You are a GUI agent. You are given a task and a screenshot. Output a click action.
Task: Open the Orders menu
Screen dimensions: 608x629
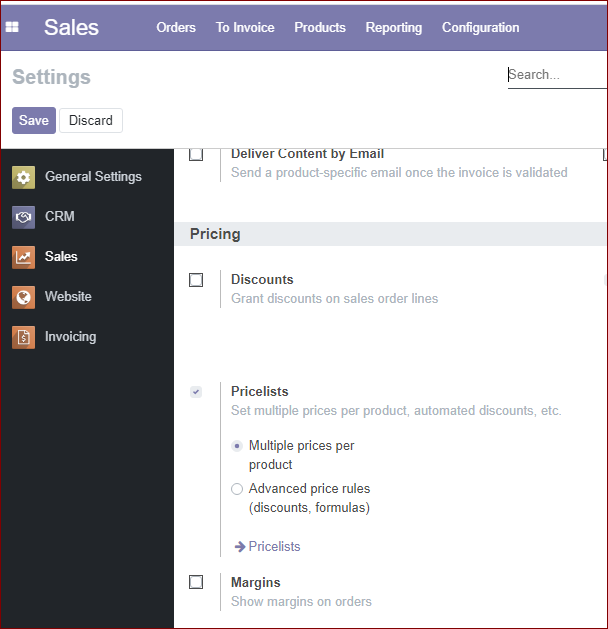click(176, 27)
